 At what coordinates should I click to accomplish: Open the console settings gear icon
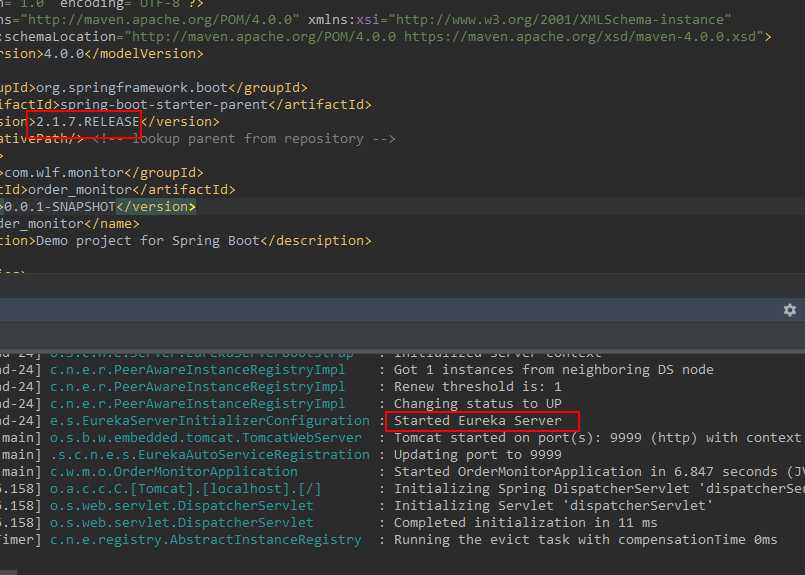[790, 310]
